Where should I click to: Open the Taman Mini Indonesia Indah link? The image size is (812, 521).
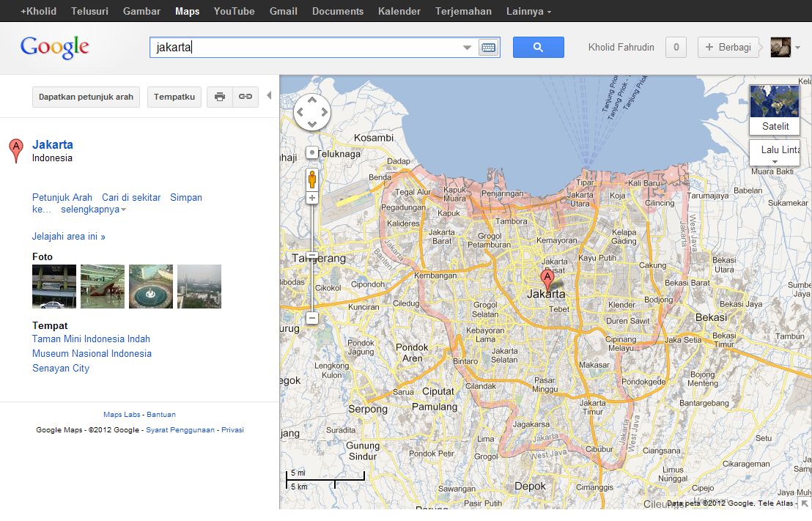click(x=91, y=339)
